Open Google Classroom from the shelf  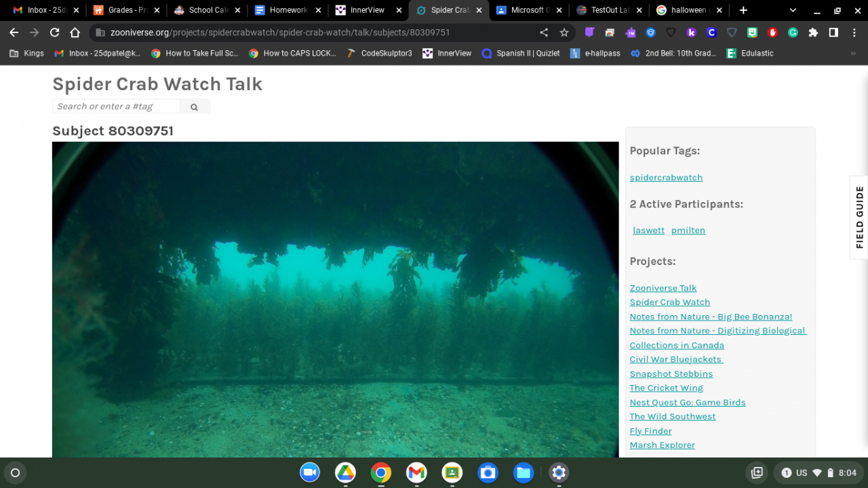click(x=452, y=472)
